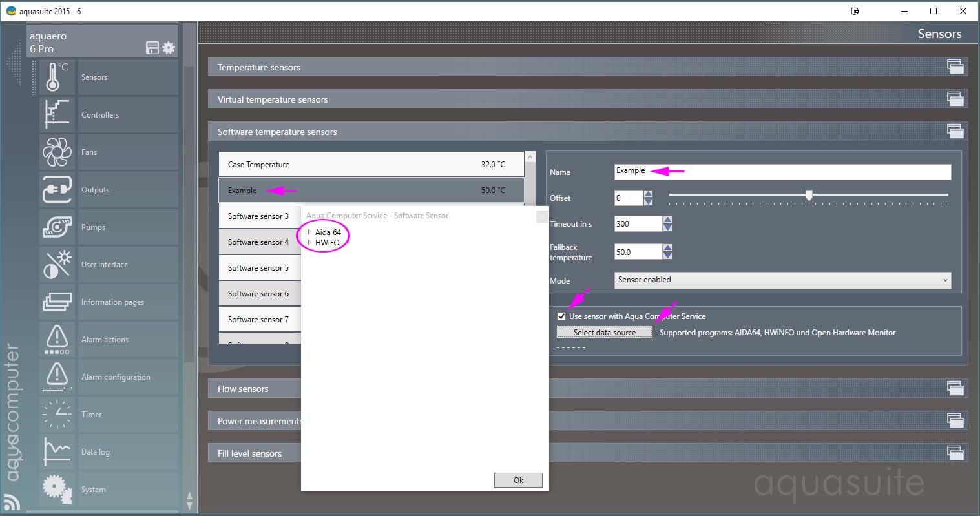Click Ok in the Software Sensor dialog

coord(518,480)
